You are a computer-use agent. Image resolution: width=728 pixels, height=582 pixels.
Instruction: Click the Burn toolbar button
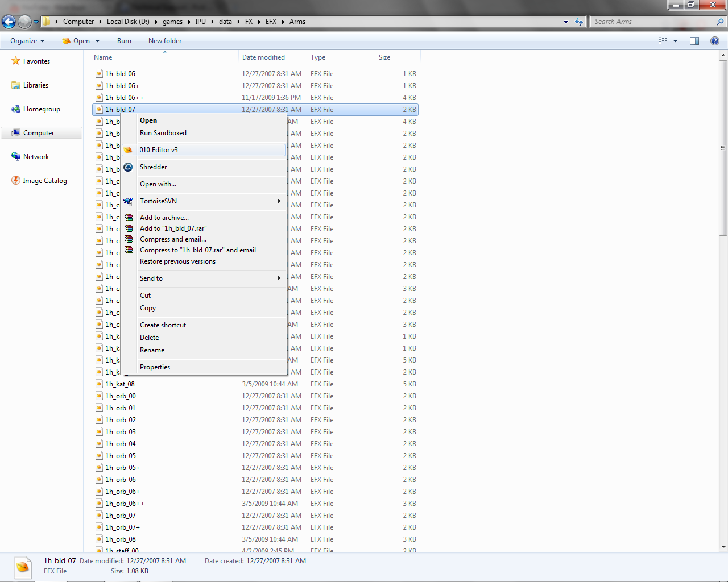(124, 41)
